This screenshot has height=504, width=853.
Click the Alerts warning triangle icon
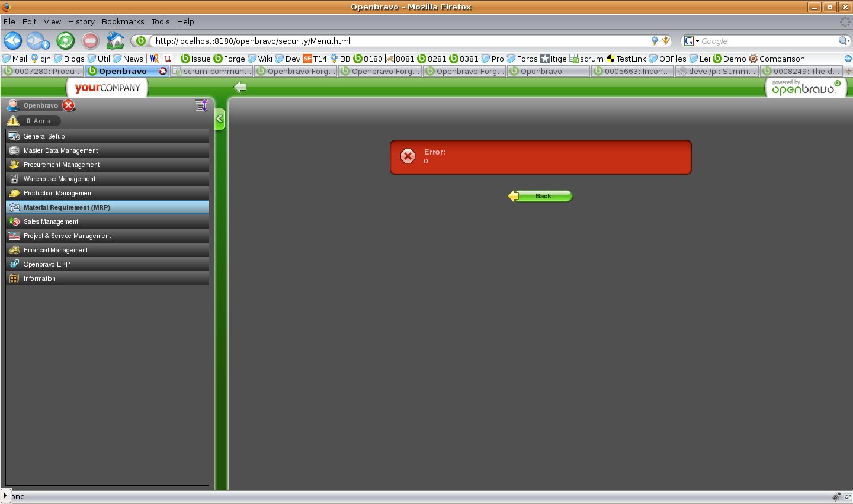tap(13, 120)
